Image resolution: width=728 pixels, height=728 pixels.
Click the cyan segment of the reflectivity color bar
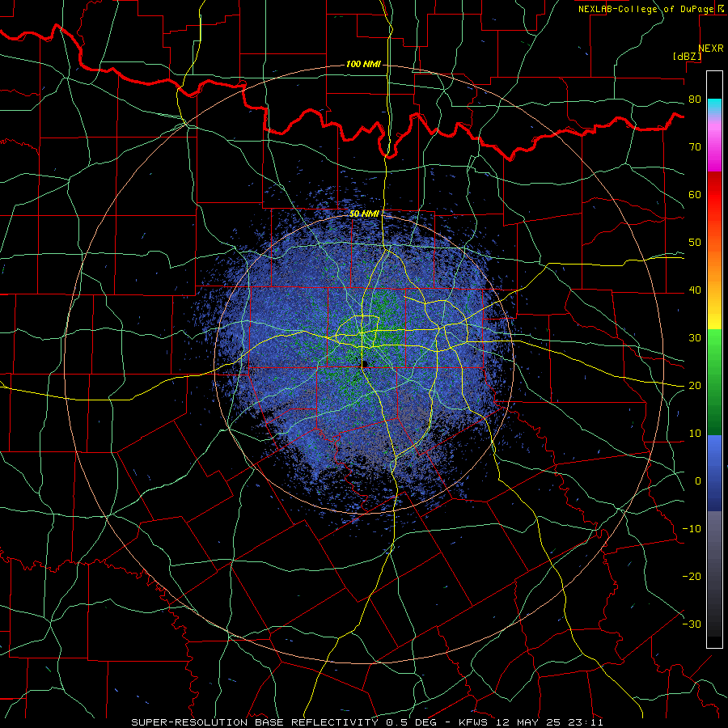click(714, 107)
